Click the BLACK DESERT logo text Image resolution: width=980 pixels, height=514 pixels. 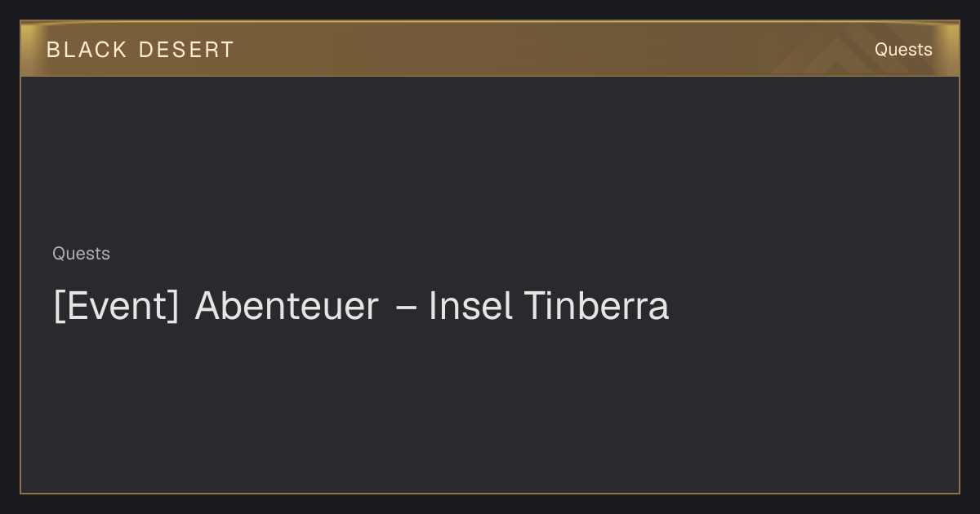(140, 50)
